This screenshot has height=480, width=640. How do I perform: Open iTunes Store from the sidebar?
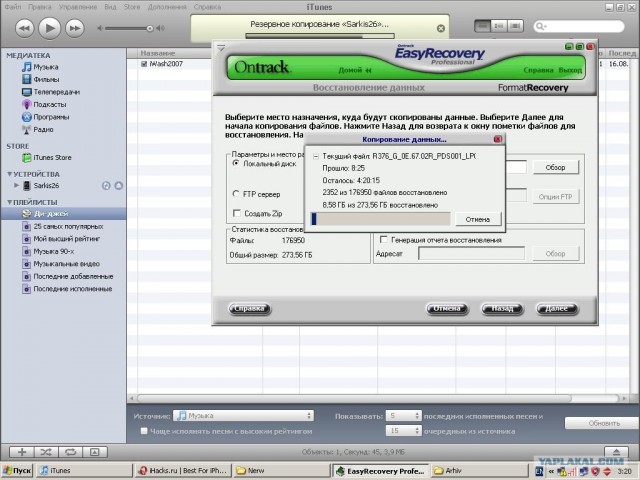[52, 158]
